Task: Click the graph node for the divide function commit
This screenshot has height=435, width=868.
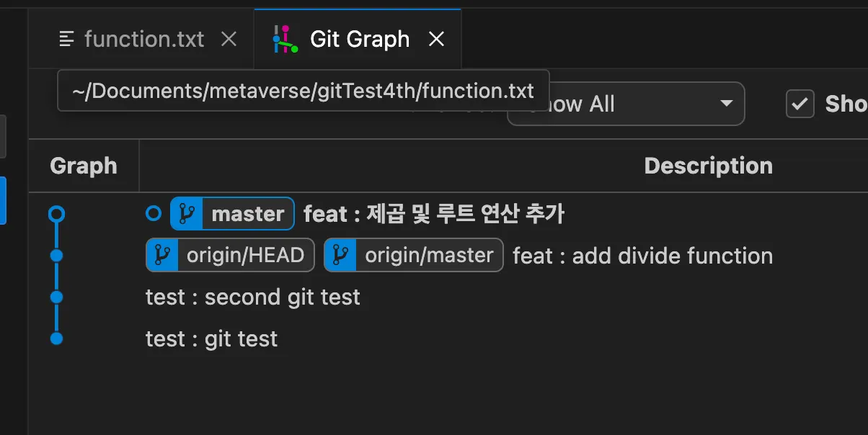Action: [x=57, y=255]
